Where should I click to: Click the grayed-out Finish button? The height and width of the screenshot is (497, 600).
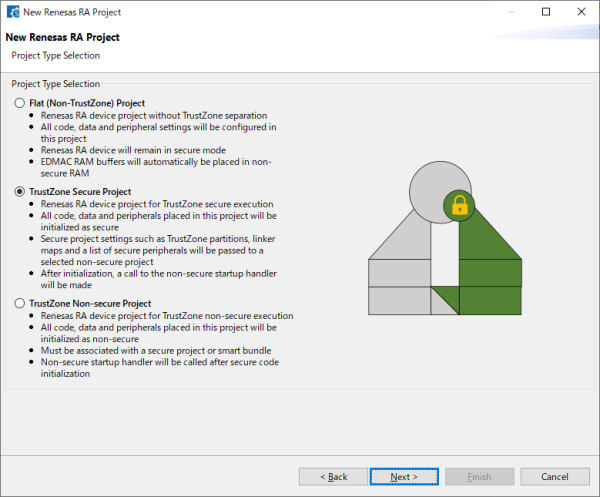click(478, 477)
